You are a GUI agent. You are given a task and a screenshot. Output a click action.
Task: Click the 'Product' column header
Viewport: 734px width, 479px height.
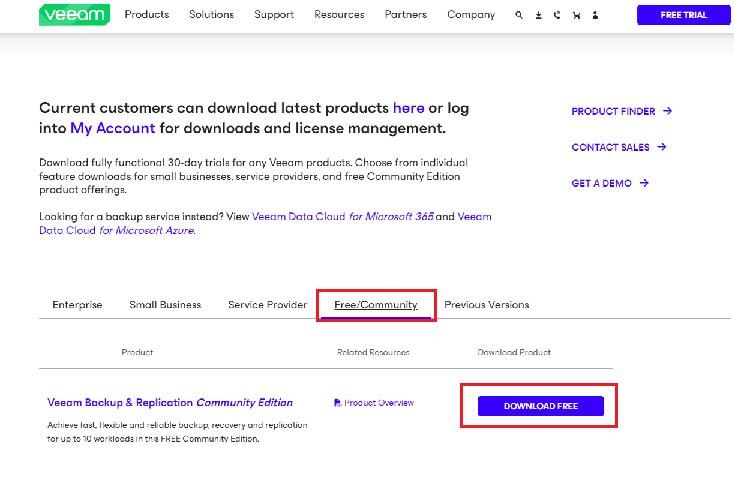[137, 352]
